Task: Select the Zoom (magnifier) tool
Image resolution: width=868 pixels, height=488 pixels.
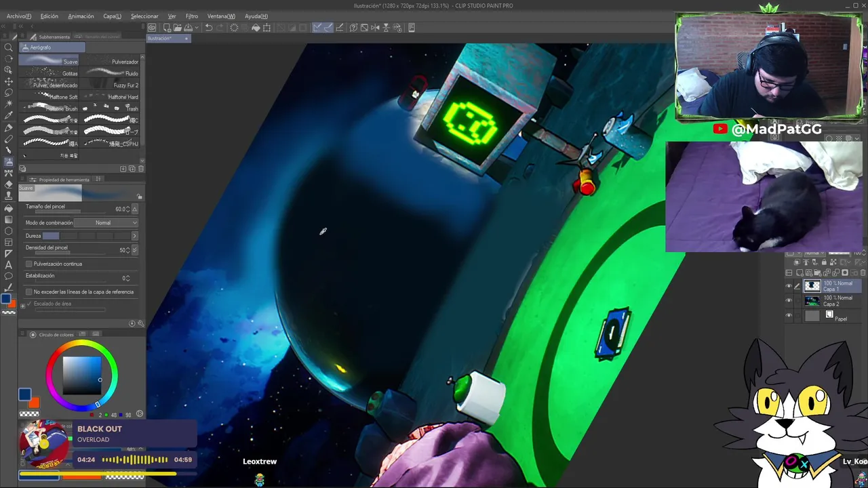Action: [9, 47]
